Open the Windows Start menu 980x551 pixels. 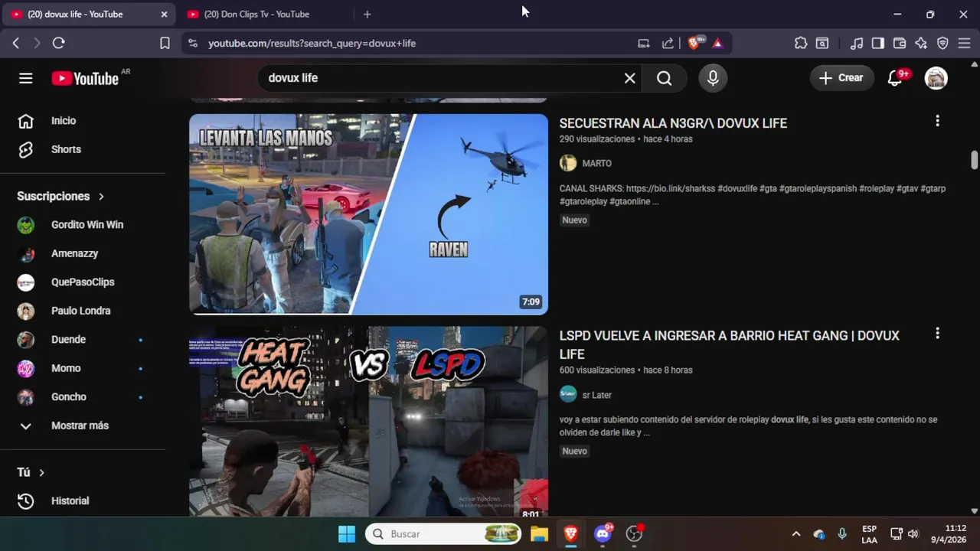coord(347,533)
